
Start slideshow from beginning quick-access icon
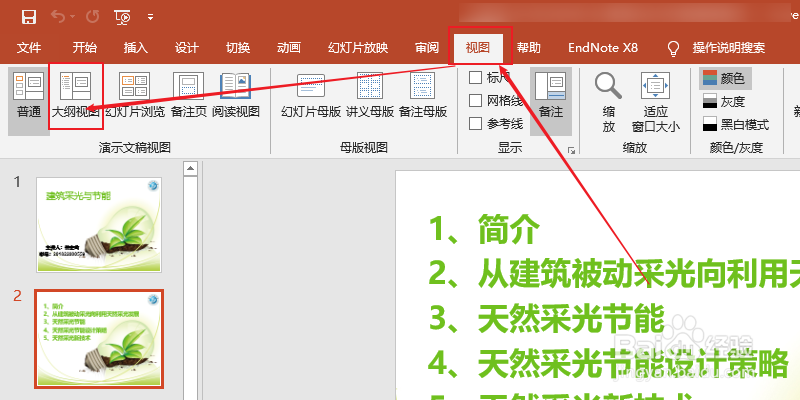click(x=122, y=17)
